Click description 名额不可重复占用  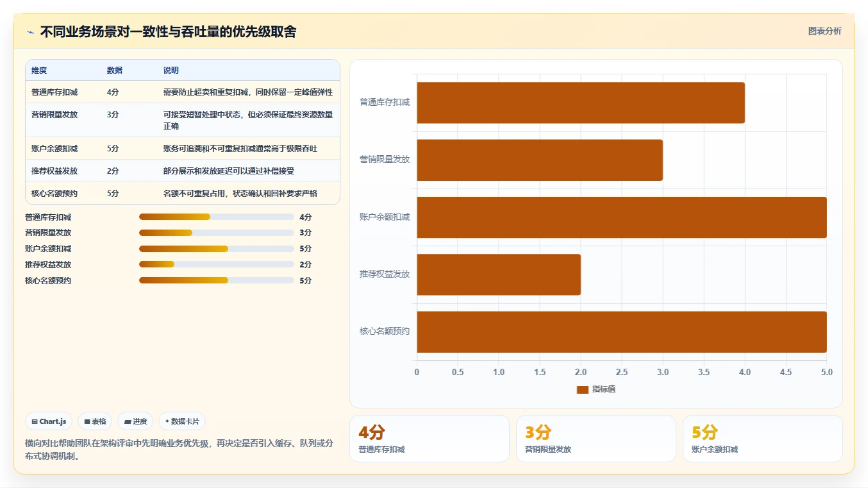coord(240,194)
